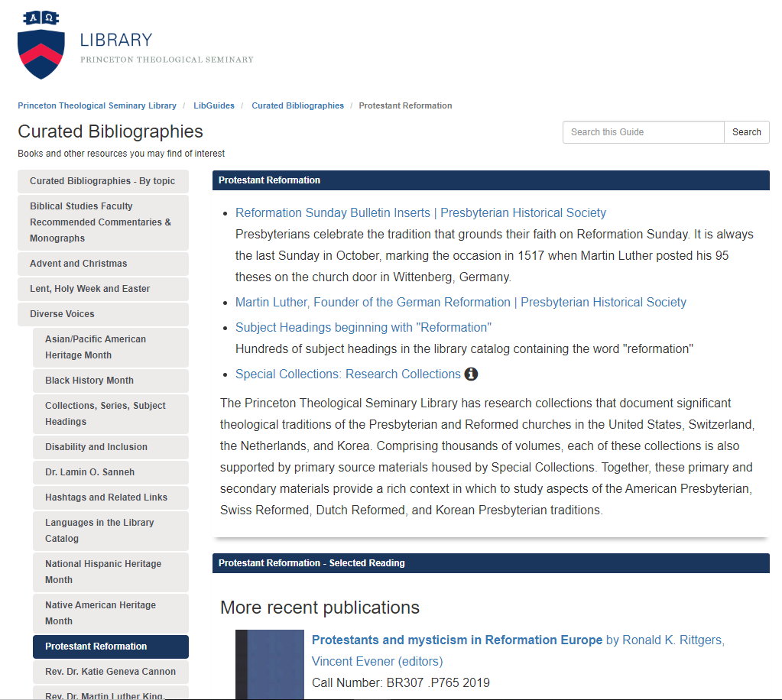Click the Princeton Theological Seminary shield logo

click(x=41, y=45)
